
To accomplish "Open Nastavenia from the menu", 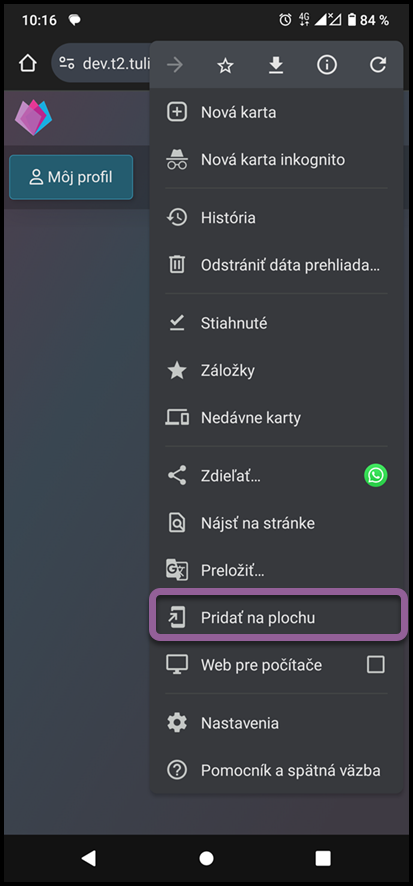I will click(276, 723).
